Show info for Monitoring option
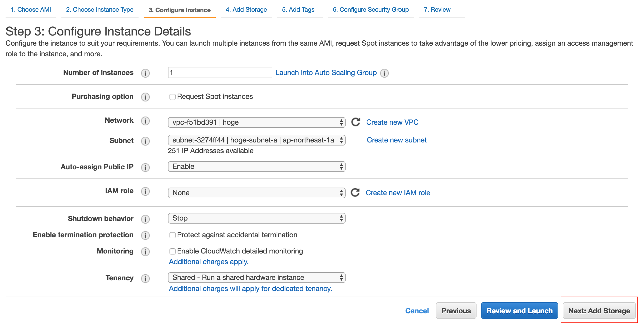The width and height of the screenshot is (644, 327). coord(145,252)
